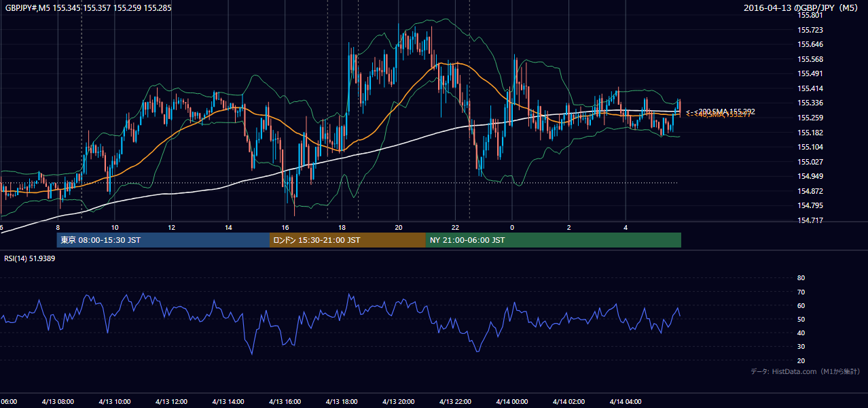This screenshot has width=868, height=408.
Task: Click the Tokyo 08:00-15:30 JST session bar
Action: click(x=163, y=240)
